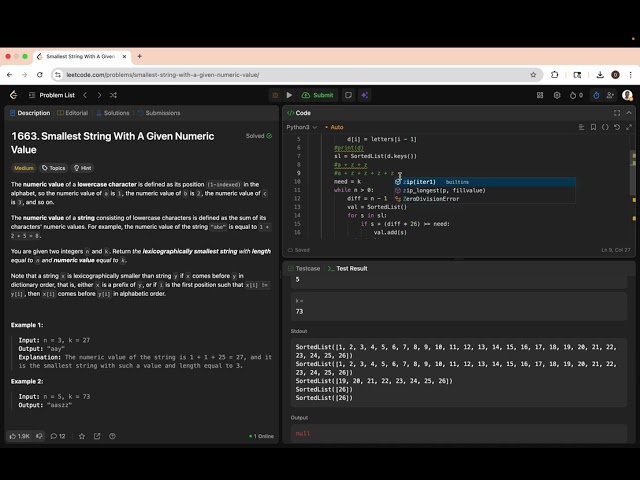
Task: Click the AI sparkle icon
Action: [x=364, y=95]
